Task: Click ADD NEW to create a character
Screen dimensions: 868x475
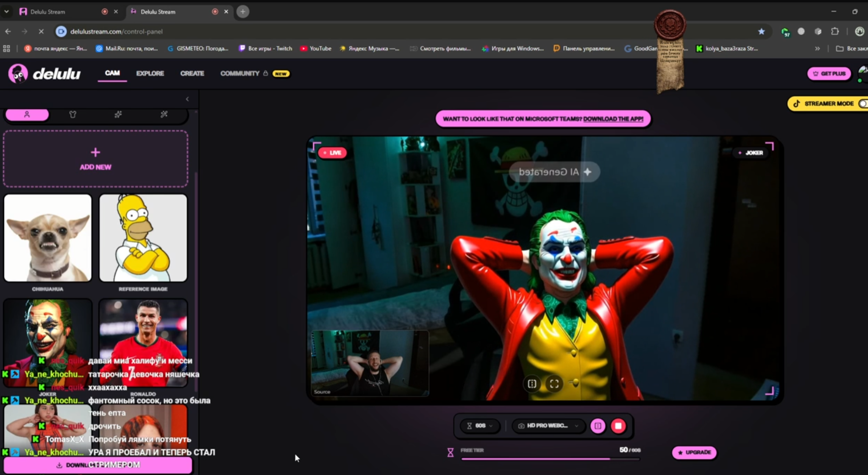Action: (96, 159)
